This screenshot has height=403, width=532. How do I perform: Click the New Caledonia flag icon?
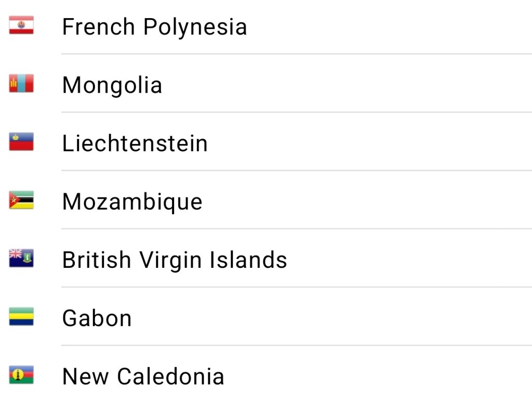[21, 375]
